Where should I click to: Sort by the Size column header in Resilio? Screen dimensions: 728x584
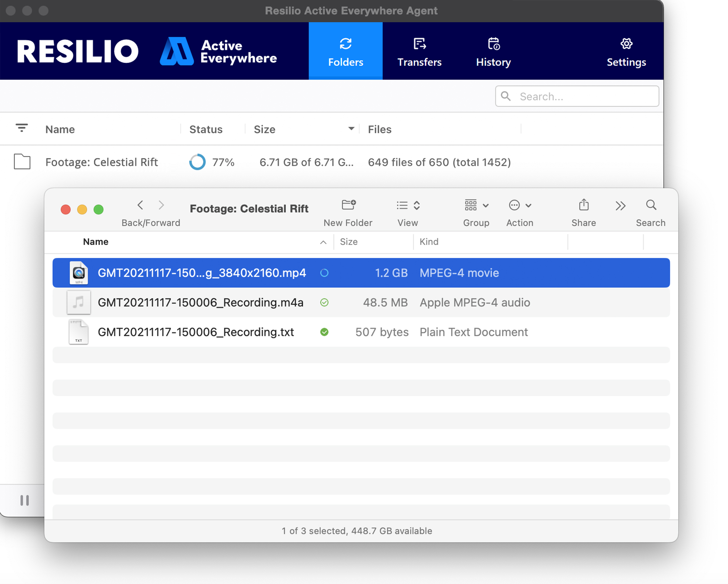[x=265, y=129]
